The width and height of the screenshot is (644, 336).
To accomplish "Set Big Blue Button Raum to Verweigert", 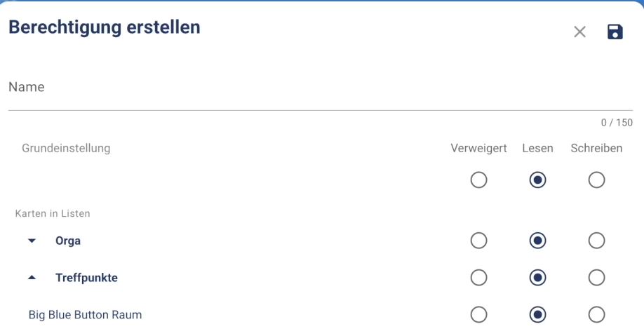I will 478,315.
